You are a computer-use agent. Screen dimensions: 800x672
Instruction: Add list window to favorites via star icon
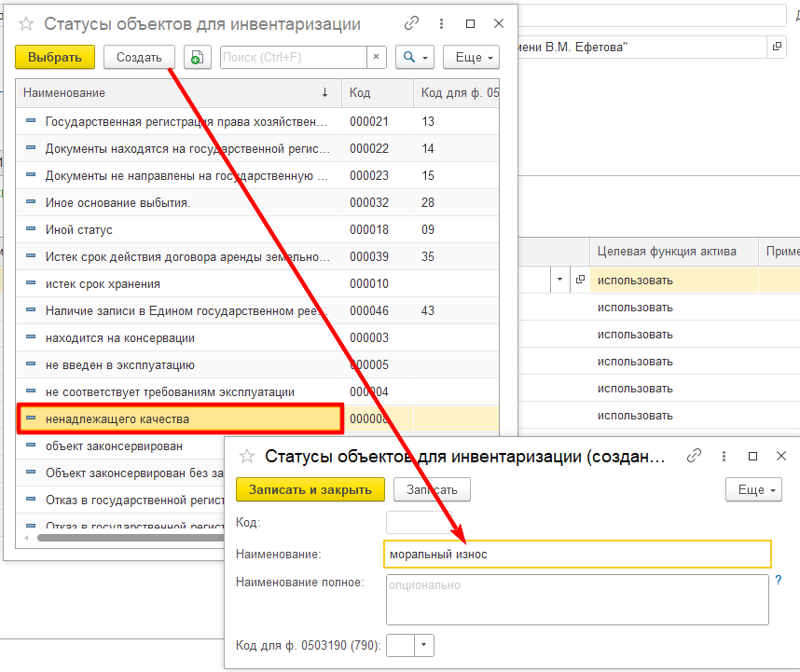27,24
